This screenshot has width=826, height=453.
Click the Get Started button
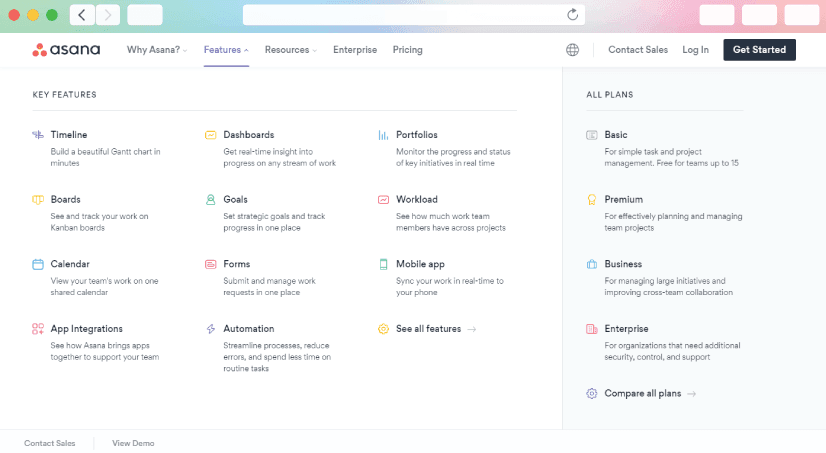point(759,50)
